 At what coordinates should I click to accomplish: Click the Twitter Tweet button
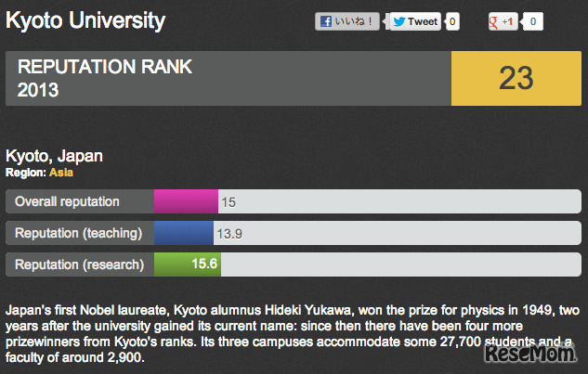414,21
